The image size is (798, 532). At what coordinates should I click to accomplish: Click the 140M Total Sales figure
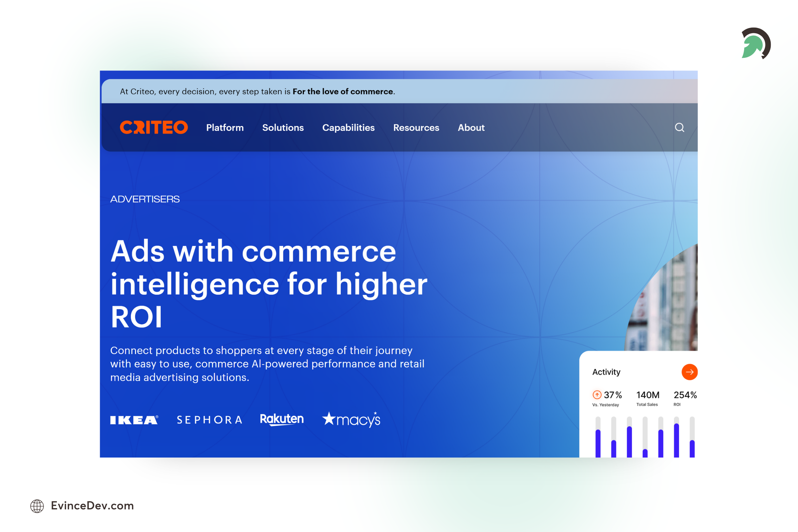click(x=647, y=395)
